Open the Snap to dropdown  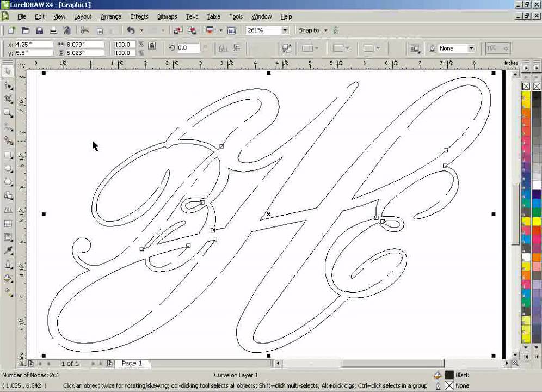325,30
